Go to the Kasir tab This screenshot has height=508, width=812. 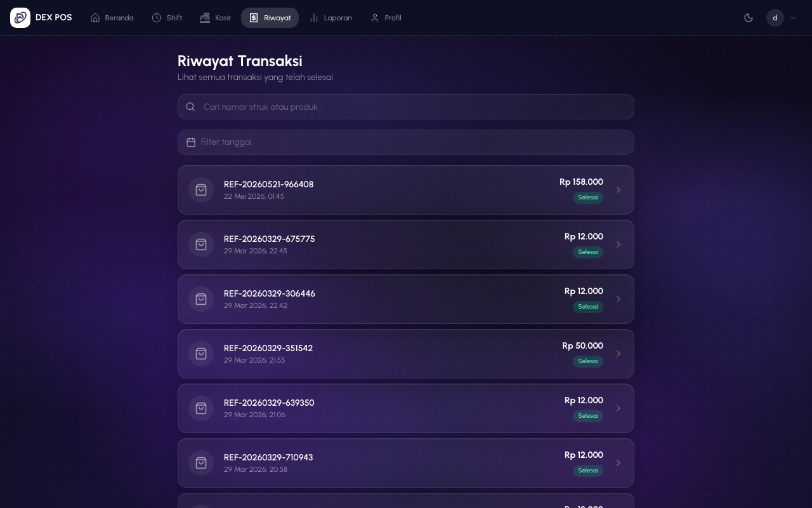coord(215,18)
